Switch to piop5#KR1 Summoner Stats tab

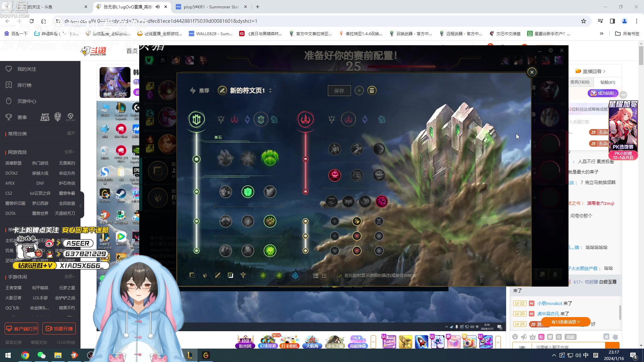point(211,7)
